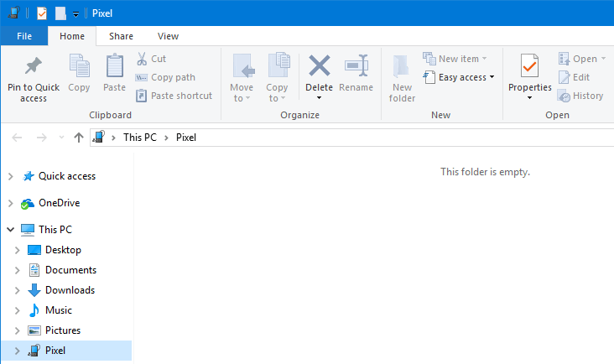Viewport: 614px width, 364px height.
Task: Expand the Pixel device node
Action: (18, 351)
